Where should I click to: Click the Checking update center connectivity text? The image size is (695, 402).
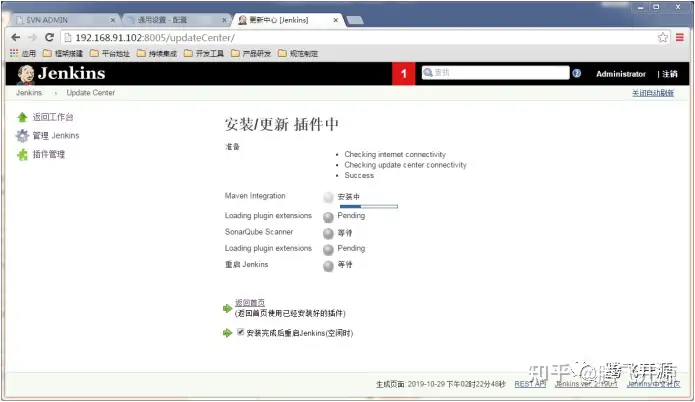406,165
